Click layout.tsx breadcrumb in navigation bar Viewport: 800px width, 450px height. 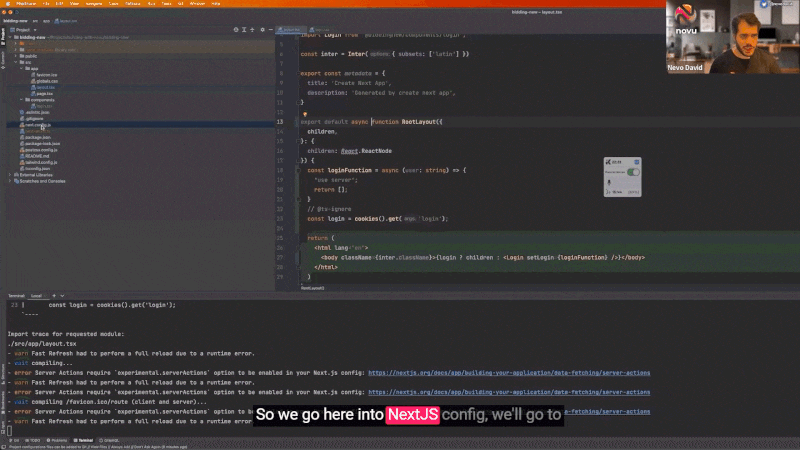[x=66, y=21]
